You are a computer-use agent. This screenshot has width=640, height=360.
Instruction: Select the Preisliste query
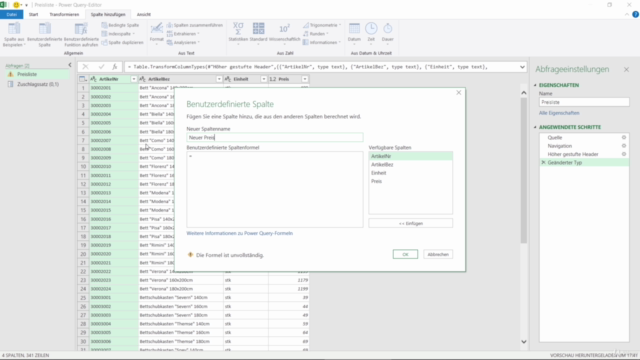(x=37, y=74)
